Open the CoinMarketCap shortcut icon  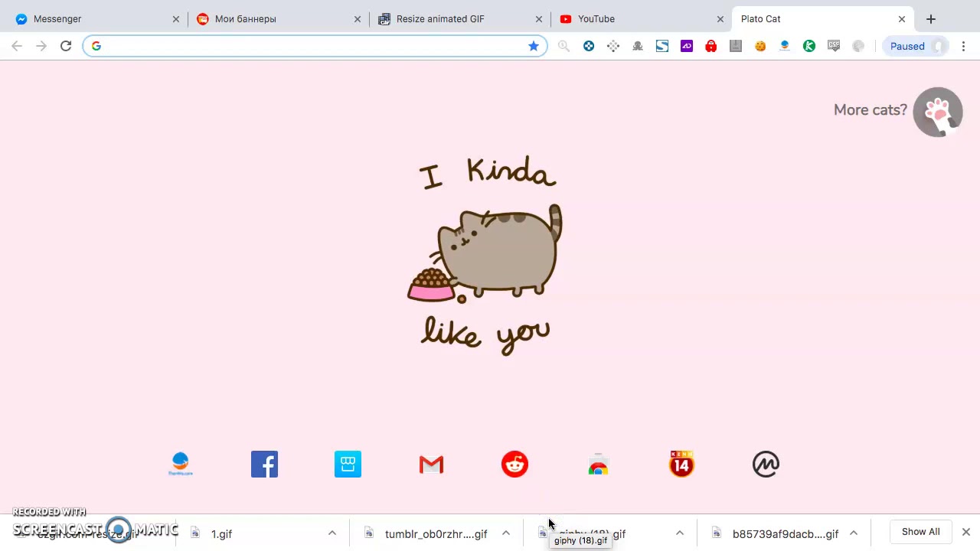coord(766,465)
